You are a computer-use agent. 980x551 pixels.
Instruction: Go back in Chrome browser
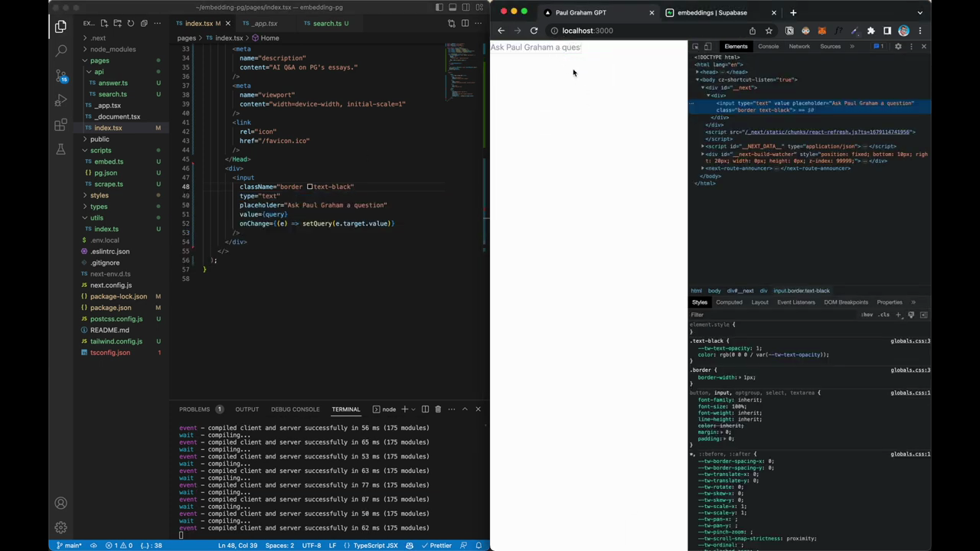point(501,31)
